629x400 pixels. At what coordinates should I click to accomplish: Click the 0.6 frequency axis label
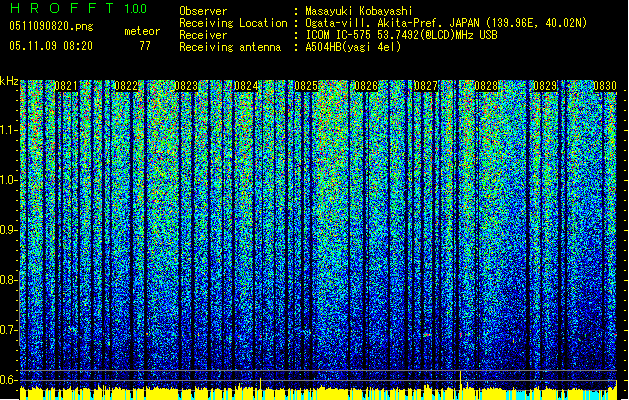(9, 379)
